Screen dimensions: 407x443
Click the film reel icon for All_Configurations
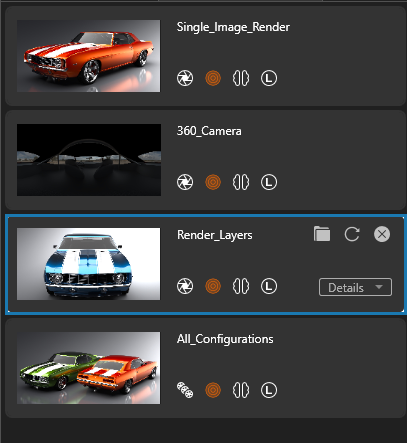[185, 390]
